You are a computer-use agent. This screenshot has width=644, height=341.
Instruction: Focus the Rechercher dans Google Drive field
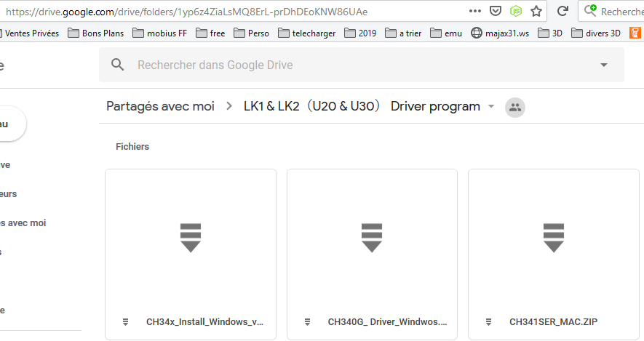(362, 65)
